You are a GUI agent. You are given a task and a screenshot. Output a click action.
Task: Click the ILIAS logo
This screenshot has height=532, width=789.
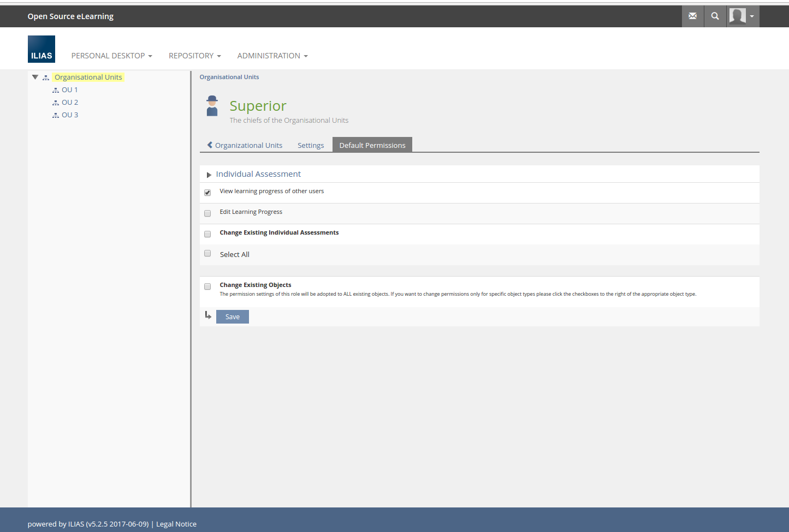tap(41, 49)
